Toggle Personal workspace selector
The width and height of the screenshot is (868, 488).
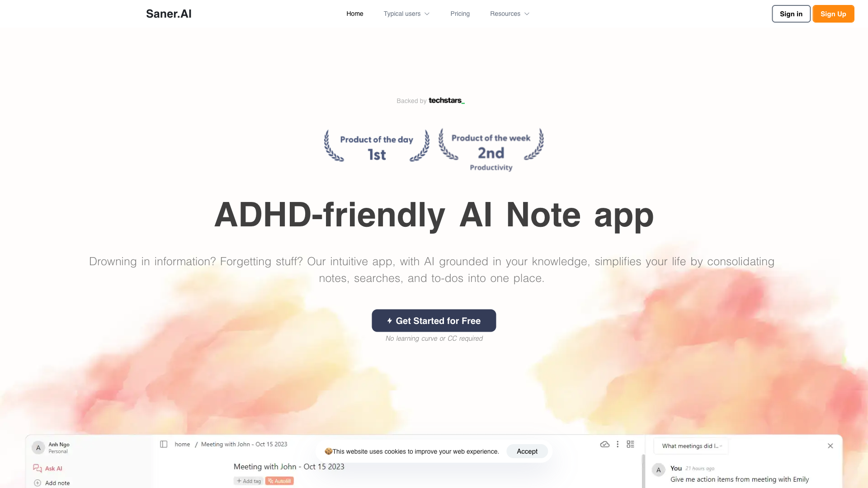[57, 447]
